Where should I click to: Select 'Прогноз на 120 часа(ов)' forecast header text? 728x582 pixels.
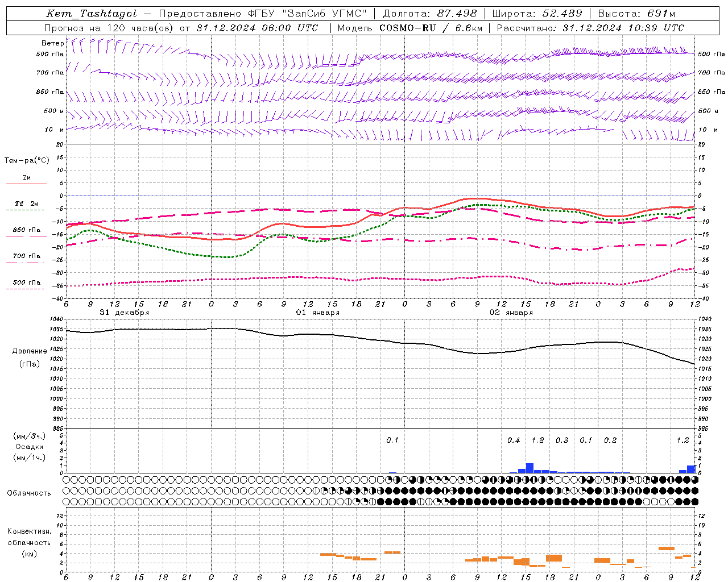tap(109, 27)
